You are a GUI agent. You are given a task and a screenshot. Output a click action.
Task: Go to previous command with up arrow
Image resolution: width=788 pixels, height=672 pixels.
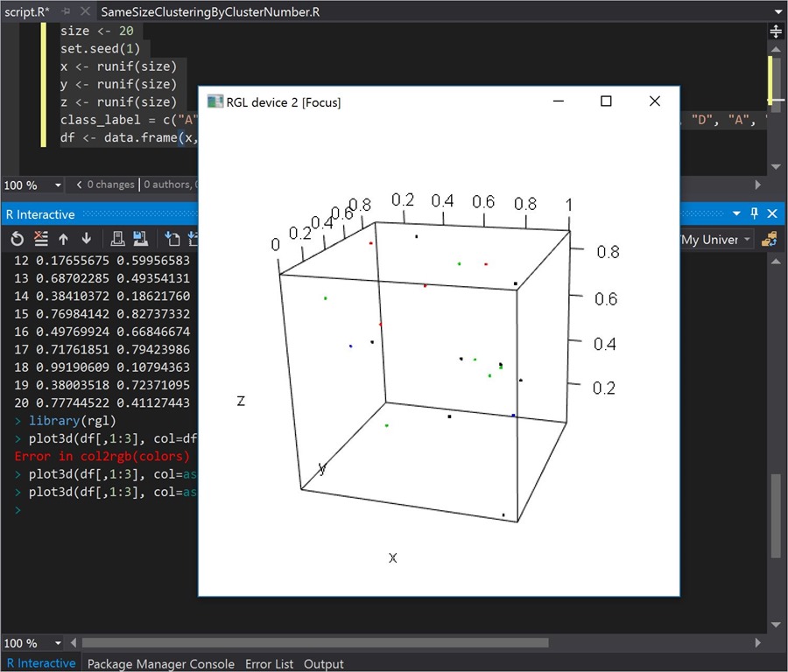(63, 239)
